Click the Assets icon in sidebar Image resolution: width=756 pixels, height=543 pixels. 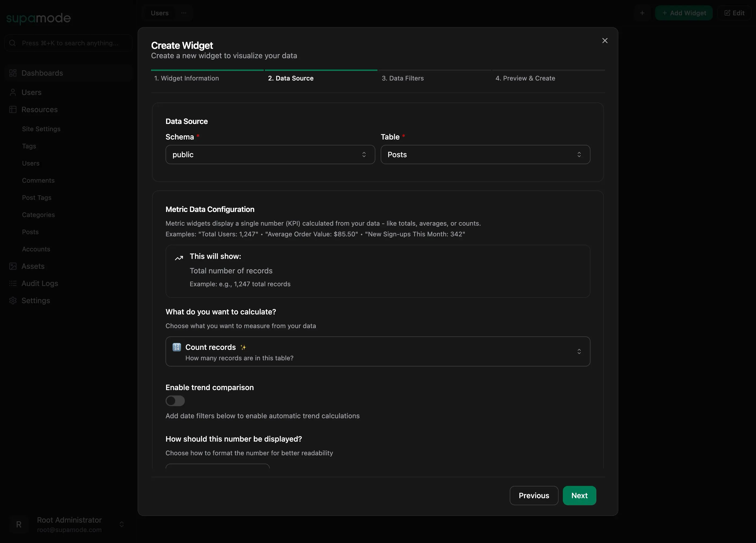[x=13, y=266]
